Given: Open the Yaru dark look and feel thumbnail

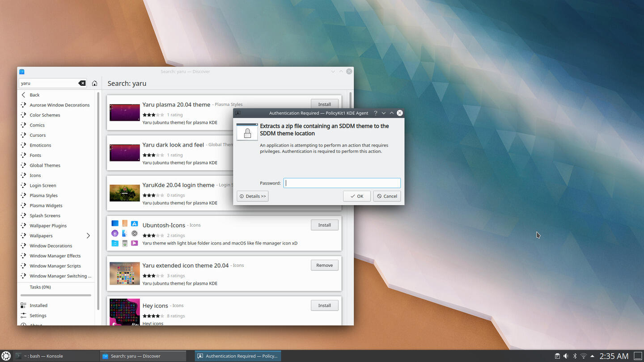Looking at the screenshot, I should click(125, 152).
